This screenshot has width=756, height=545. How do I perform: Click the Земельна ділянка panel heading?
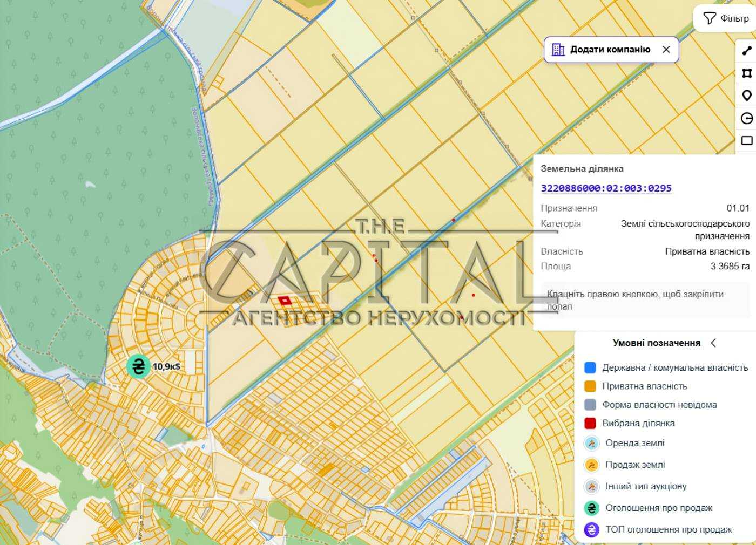pos(582,168)
